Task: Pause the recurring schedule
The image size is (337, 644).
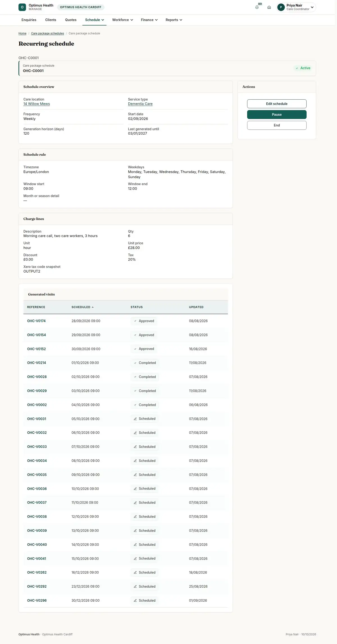Action: pyautogui.click(x=277, y=114)
